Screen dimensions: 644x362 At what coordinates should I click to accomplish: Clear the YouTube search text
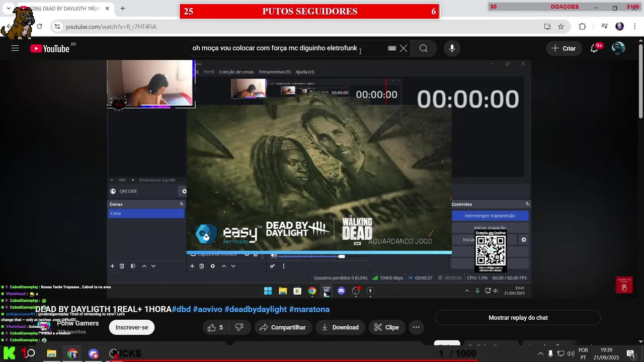(404, 48)
